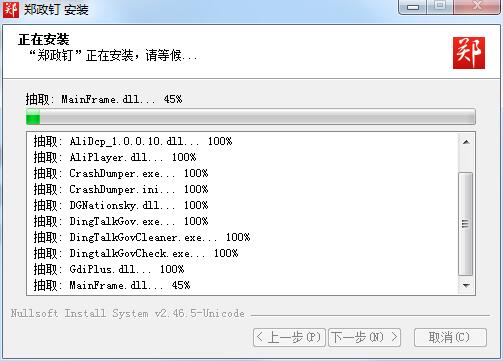503x361 pixels.
Task: Select the MainFrame.dll 45% line in log list
Action: point(112,285)
